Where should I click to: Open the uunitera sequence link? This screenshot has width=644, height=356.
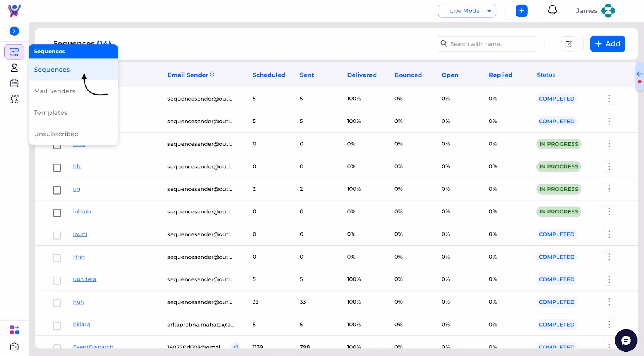pyautogui.click(x=85, y=279)
